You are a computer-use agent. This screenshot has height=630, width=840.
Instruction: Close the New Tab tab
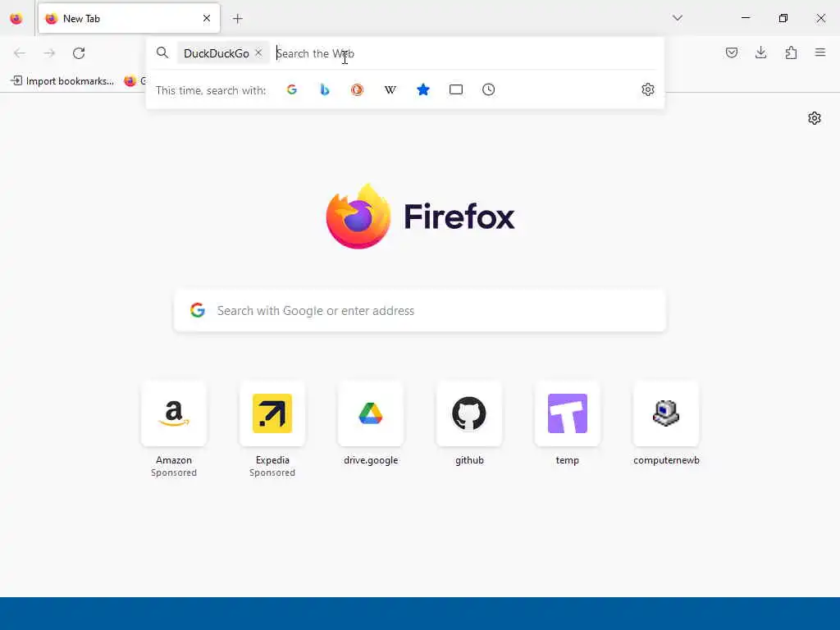click(207, 19)
